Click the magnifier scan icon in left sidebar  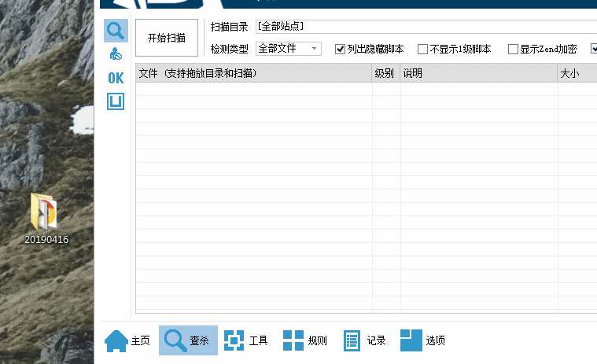tap(116, 31)
